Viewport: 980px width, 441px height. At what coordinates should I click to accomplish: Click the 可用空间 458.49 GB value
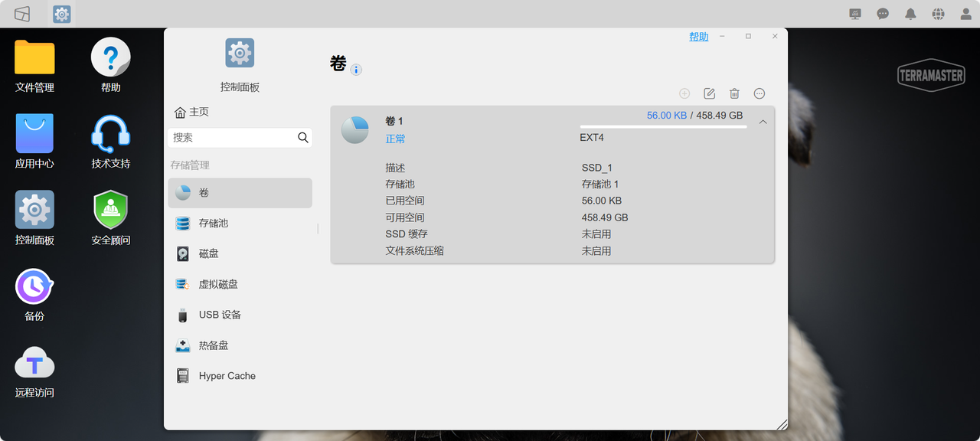pos(605,217)
